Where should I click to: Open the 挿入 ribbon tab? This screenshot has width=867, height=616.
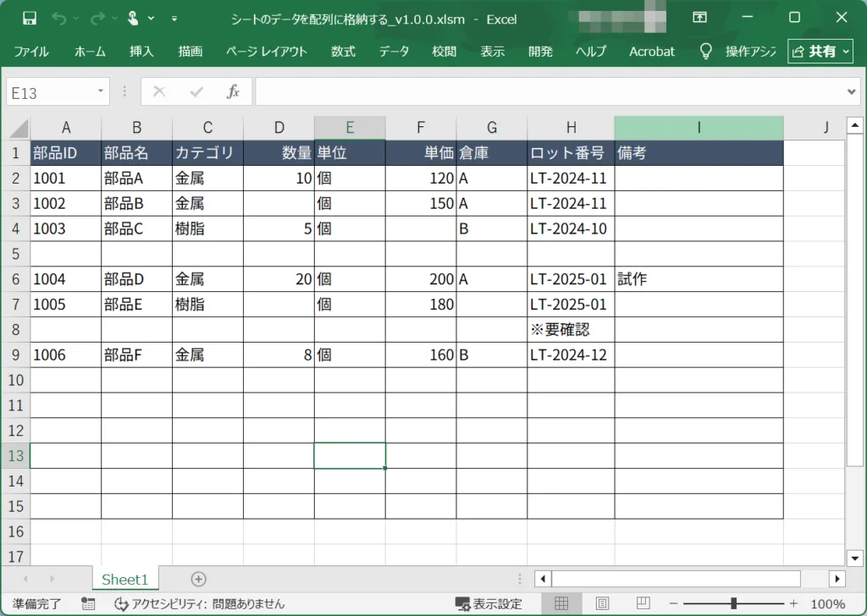click(141, 52)
